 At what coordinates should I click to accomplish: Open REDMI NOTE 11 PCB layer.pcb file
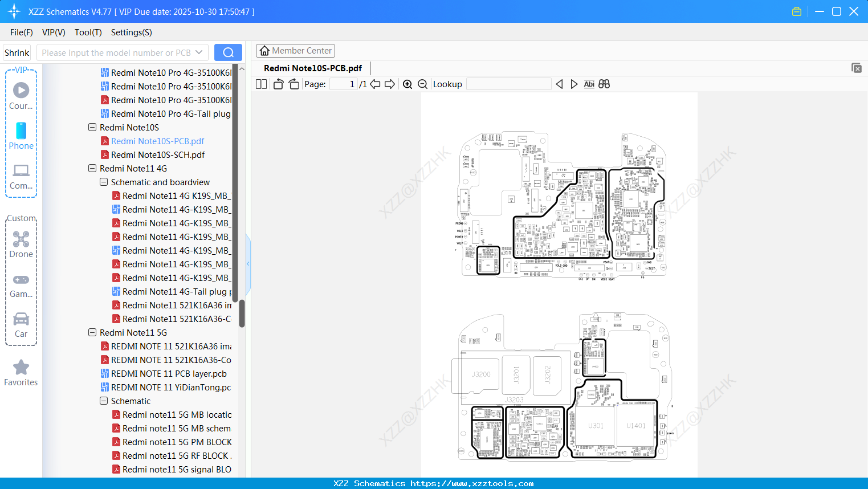[x=164, y=373]
